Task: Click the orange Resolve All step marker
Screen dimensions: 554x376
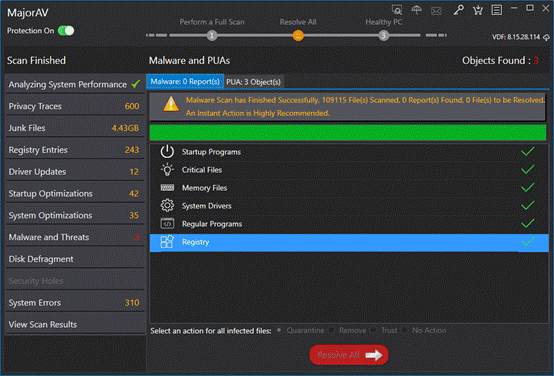Action: coord(298,35)
